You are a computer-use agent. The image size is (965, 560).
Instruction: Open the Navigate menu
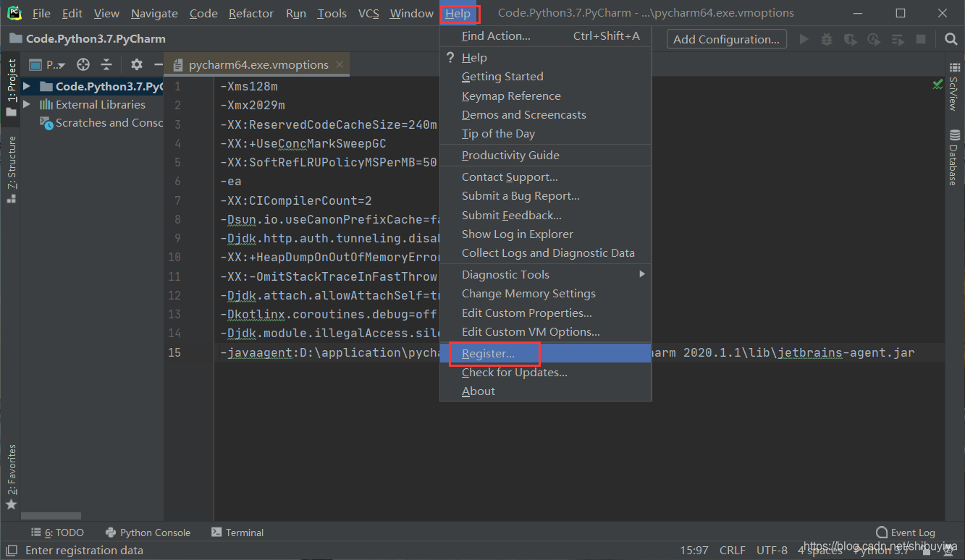tap(154, 14)
